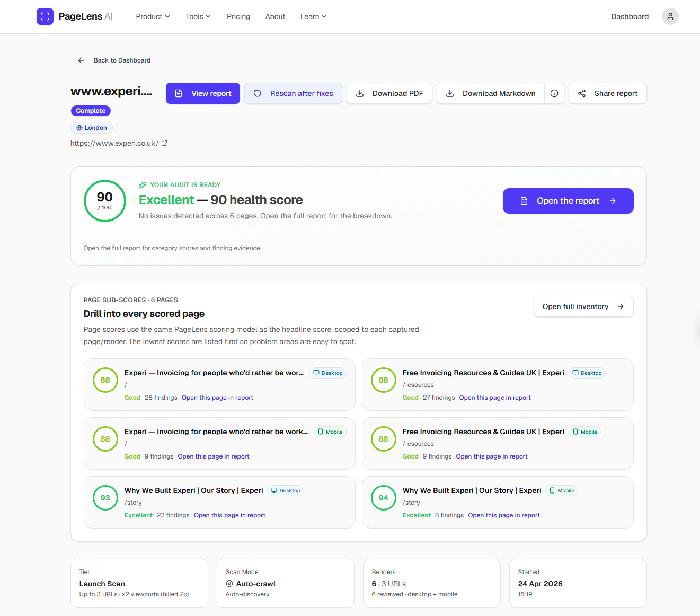
Task: Click the Desktop badge on the Our Story card
Action: [286, 491]
